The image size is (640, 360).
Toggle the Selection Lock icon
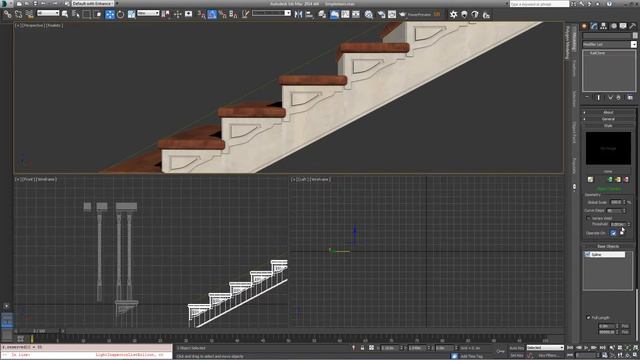tap(362, 348)
